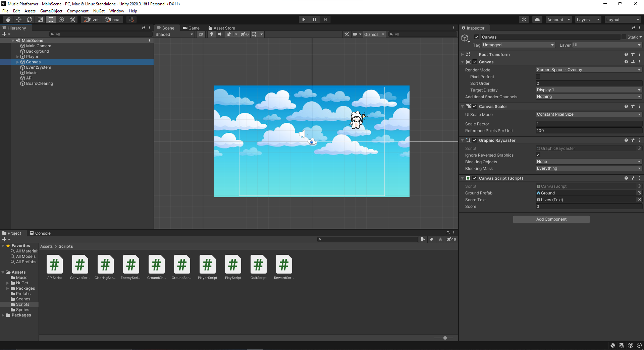
Task: Toggle Pixel Perfect checkbox
Action: tap(538, 77)
